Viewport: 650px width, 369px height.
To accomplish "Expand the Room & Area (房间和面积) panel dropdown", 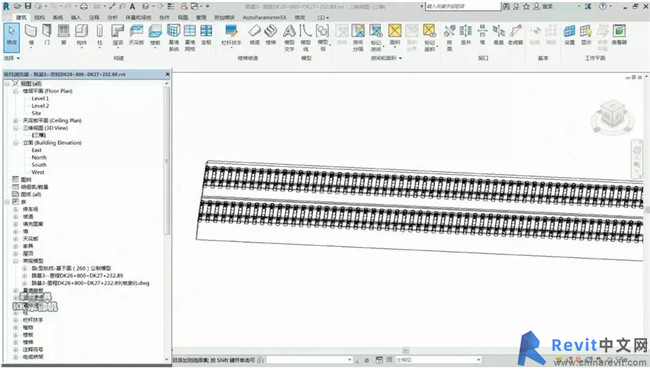I will click(386, 58).
